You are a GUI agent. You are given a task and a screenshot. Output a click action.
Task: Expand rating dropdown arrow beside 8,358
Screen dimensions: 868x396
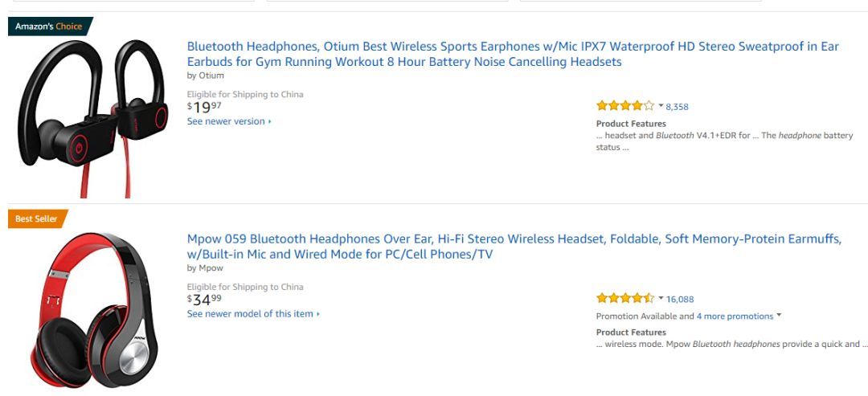tap(661, 106)
